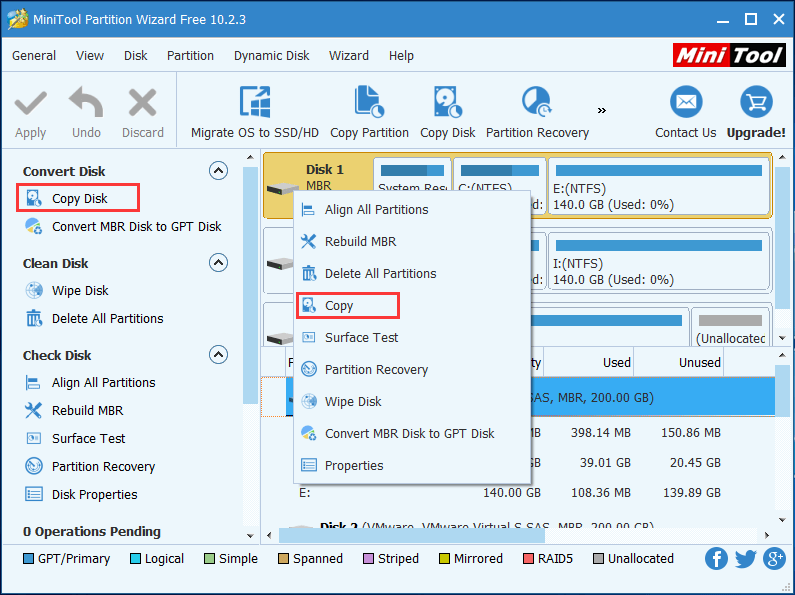Image resolution: width=795 pixels, height=595 pixels.
Task: Choose Properties in context menu
Action: coord(412,465)
